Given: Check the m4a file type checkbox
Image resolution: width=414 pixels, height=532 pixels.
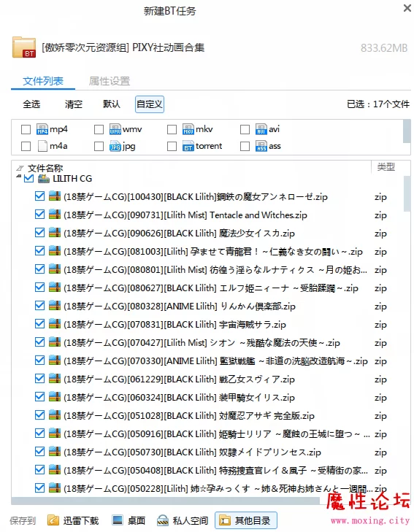Looking at the screenshot, I should pyautogui.click(x=26, y=146).
